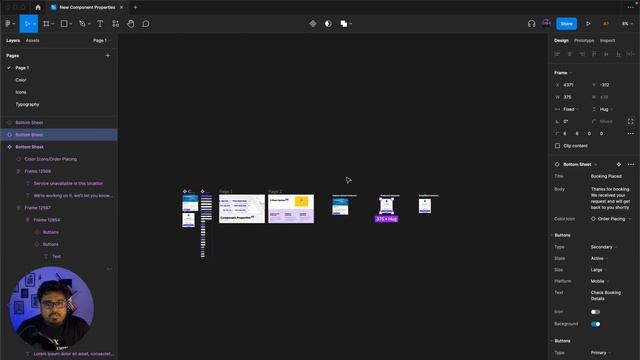
Task: Click the Create component icon
Action: [313, 24]
